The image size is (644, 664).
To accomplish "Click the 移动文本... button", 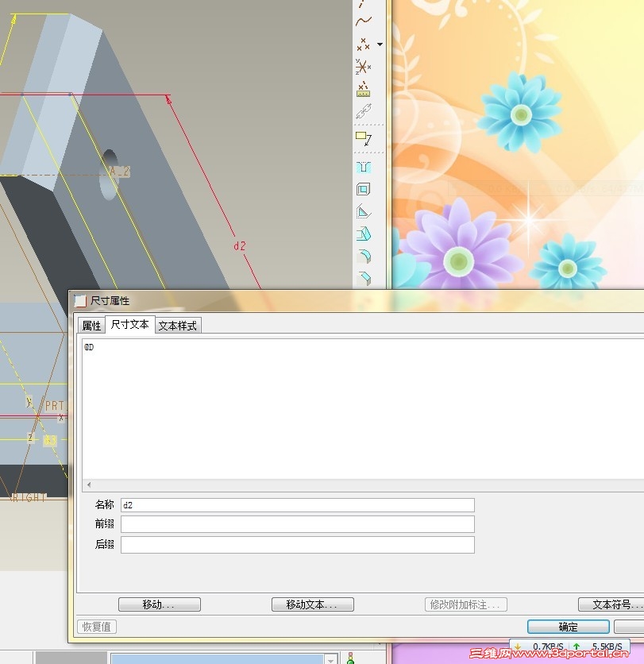I will tap(313, 604).
